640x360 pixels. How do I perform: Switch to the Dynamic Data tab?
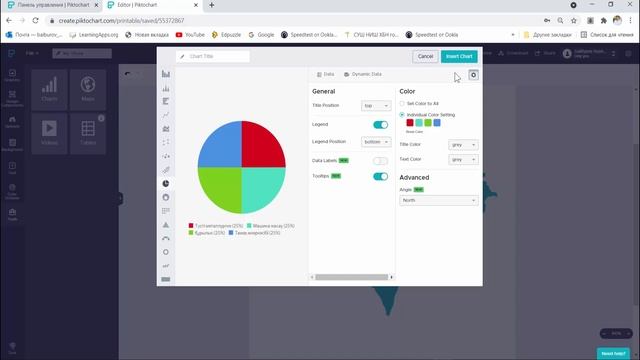(x=363, y=74)
